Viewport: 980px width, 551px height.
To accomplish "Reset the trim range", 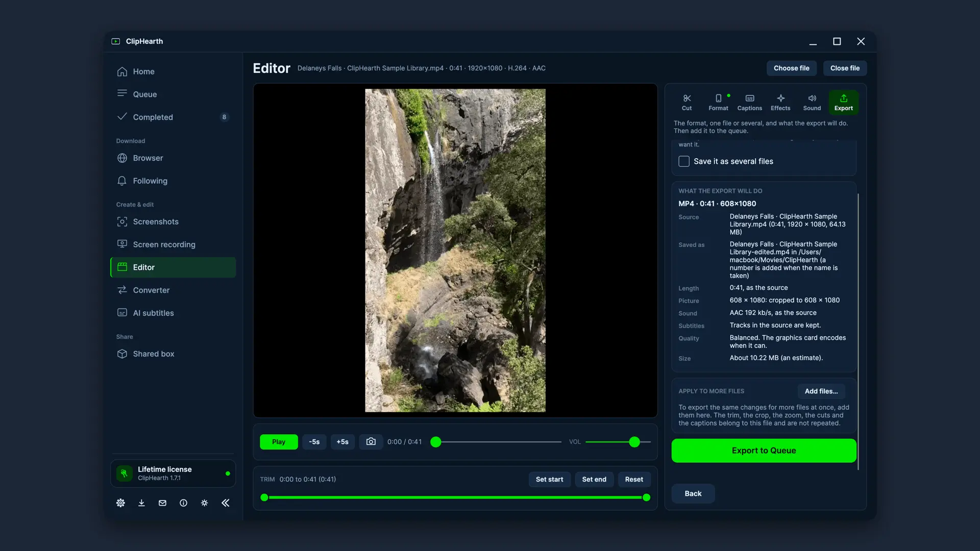I will (x=634, y=480).
